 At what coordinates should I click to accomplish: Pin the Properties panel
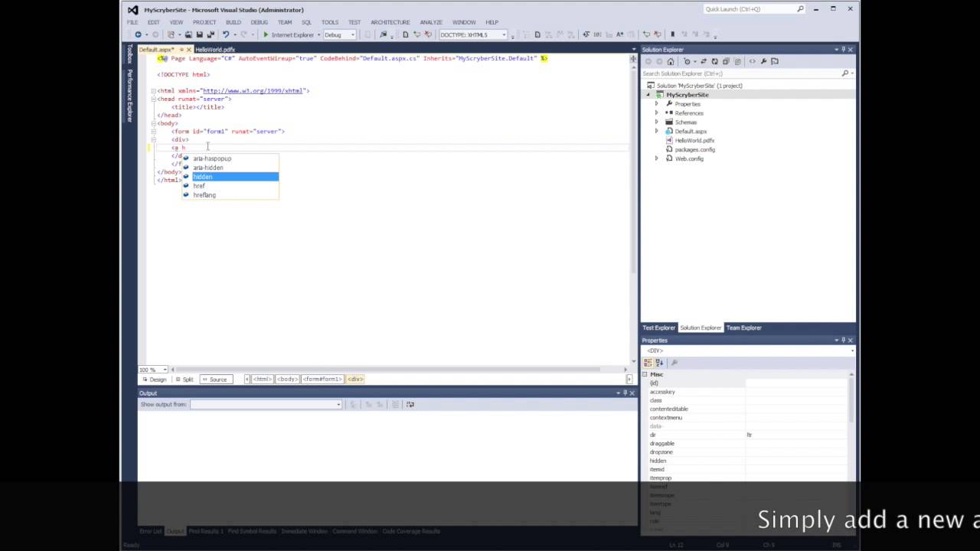843,341
